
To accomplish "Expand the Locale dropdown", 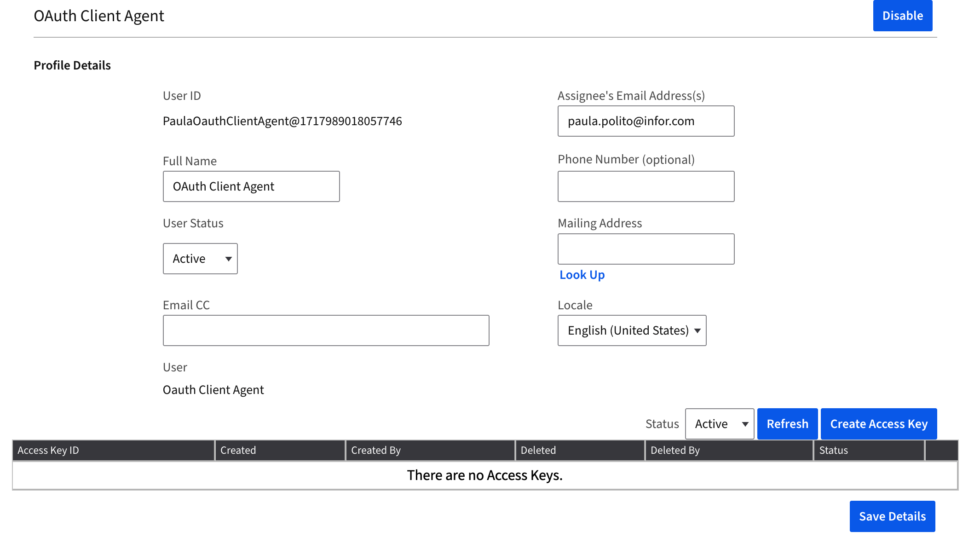I will click(x=631, y=330).
